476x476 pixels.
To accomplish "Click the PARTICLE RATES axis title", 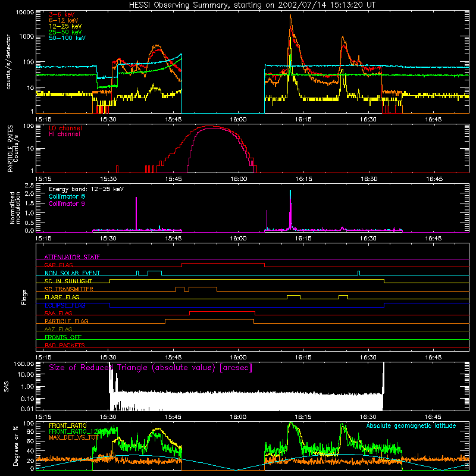I will tap(10, 148).
